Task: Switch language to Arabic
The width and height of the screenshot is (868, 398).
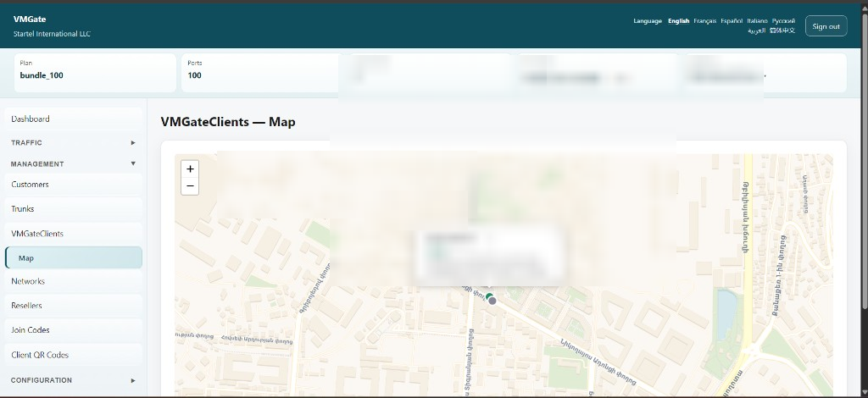Action: [x=757, y=30]
